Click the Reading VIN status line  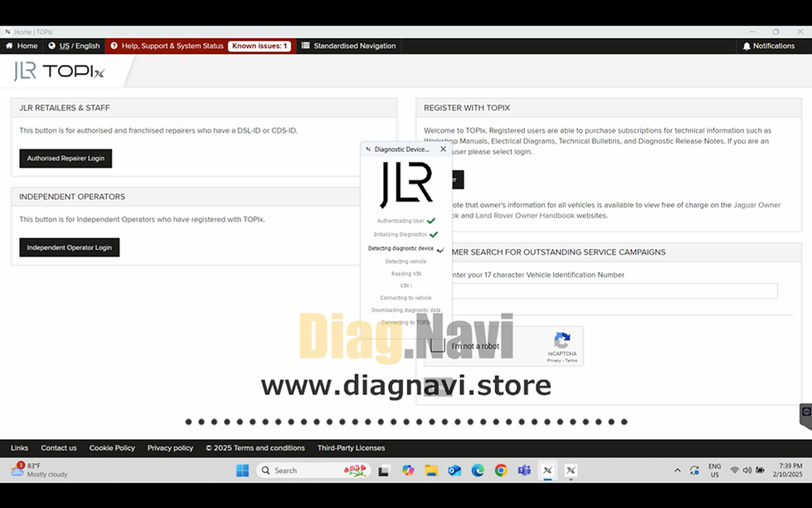point(406,274)
